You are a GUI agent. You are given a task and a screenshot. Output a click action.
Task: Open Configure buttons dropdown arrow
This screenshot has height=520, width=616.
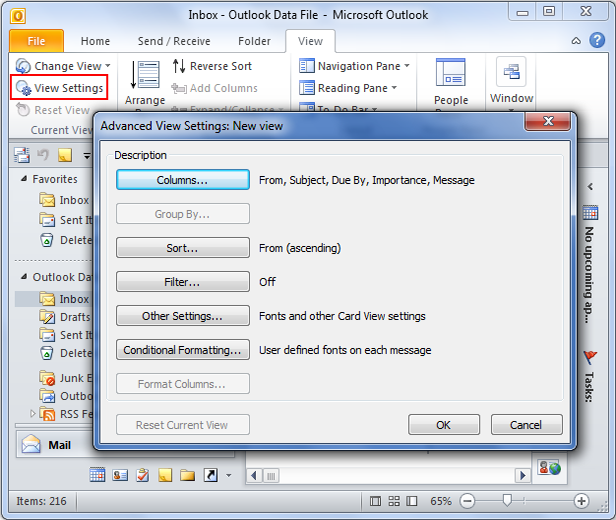click(229, 476)
